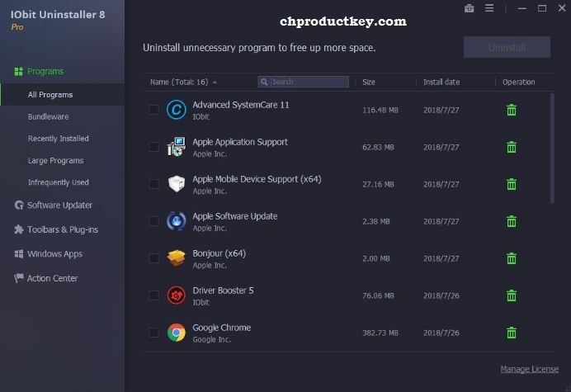Viewport: 571px width, 392px height.
Task: Click the Operation column header
Action: (518, 82)
